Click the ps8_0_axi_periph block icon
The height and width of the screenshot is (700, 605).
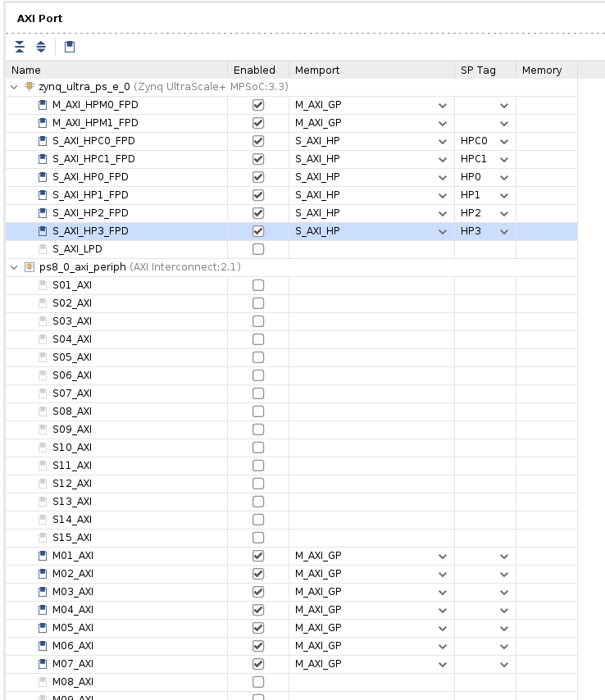pyautogui.click(x=30, y=267)
